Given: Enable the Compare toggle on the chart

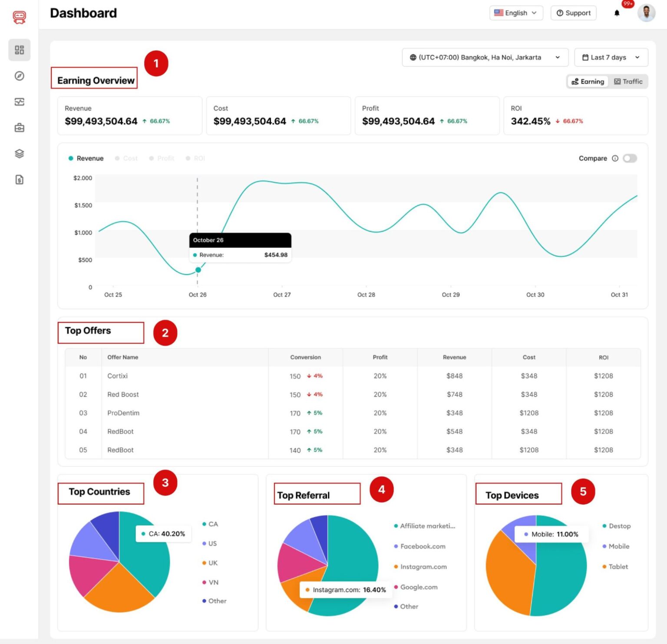Looking at the screenshot, I should tap(630, 158).
